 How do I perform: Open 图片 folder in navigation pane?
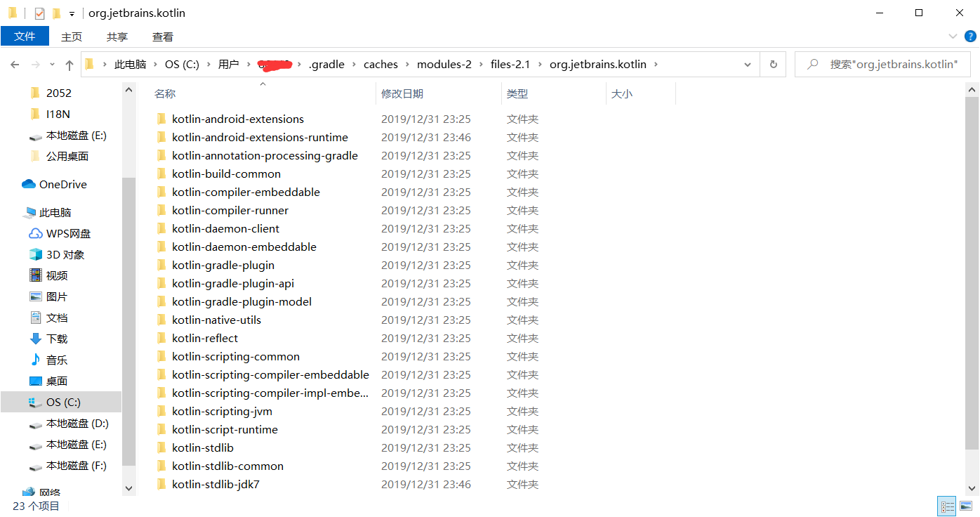coord(57,296)
